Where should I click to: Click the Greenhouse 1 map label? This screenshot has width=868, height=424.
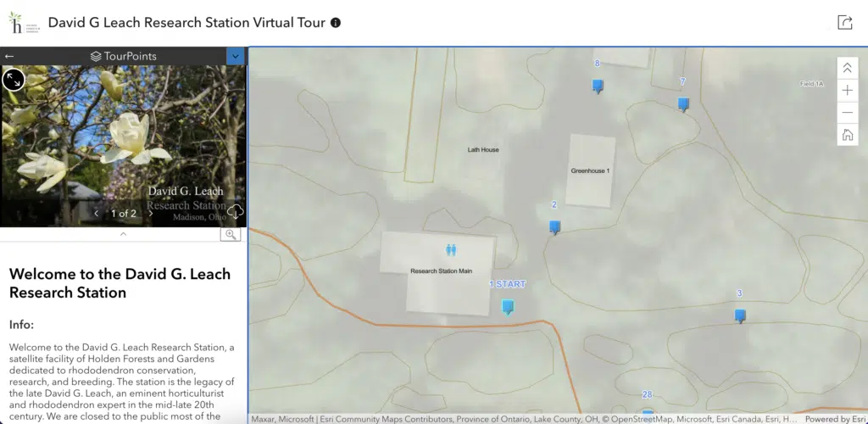[590, 171]
